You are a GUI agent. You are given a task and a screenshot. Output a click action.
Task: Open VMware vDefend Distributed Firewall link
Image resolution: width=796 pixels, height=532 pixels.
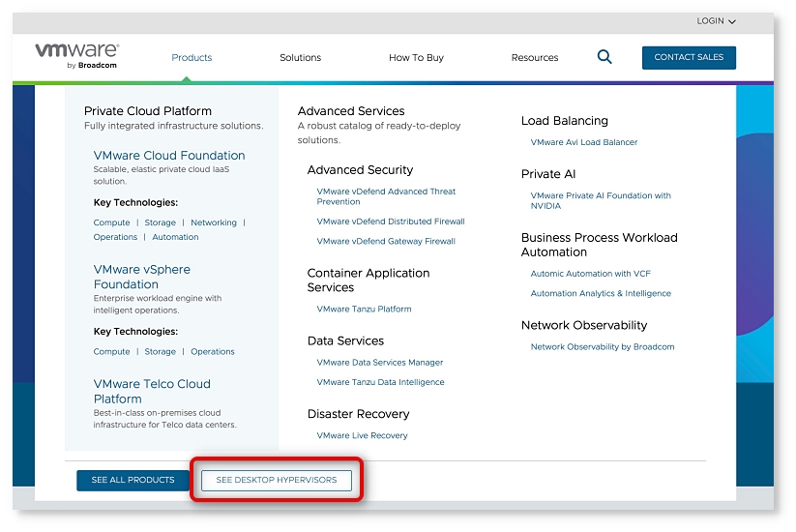tap(391, 222)
